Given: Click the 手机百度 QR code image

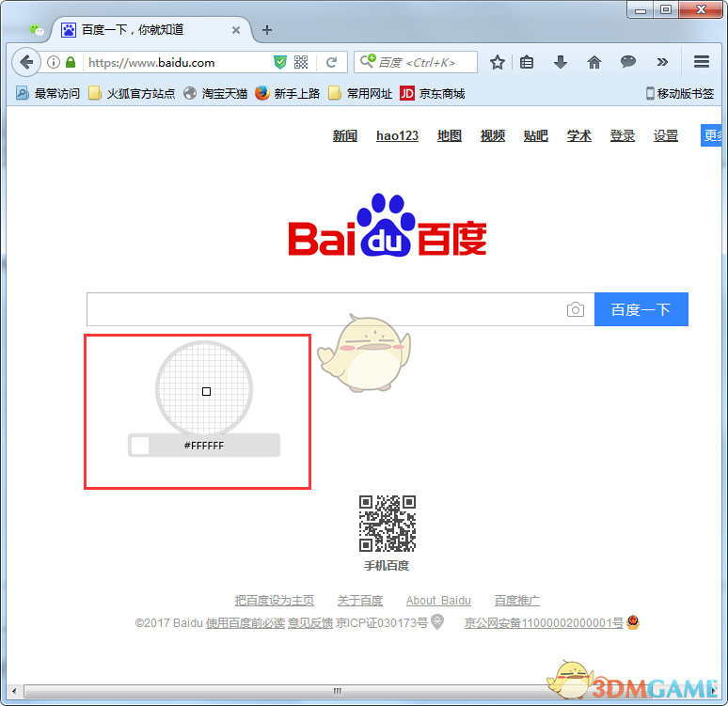Looking at the screenshot, I should click(388, 524).
